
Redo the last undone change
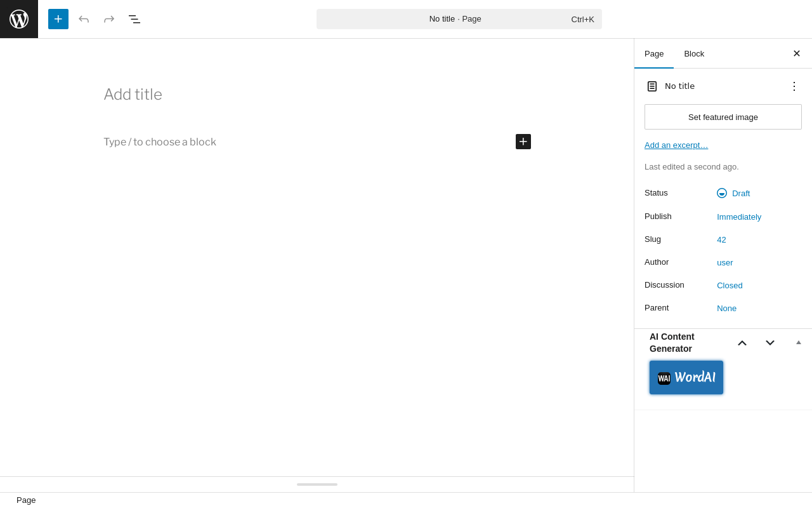click(109, 19)
